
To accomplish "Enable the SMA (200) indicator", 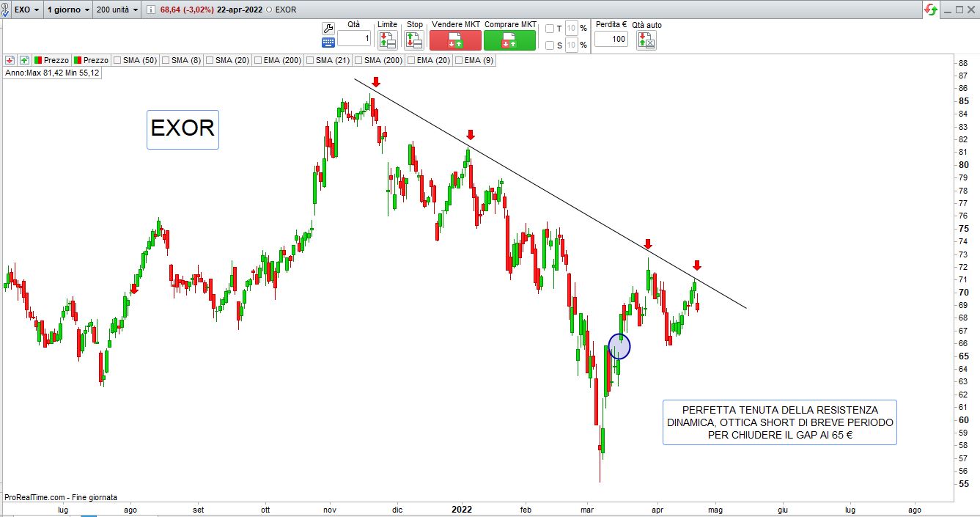I will click(x=358, y=60).
